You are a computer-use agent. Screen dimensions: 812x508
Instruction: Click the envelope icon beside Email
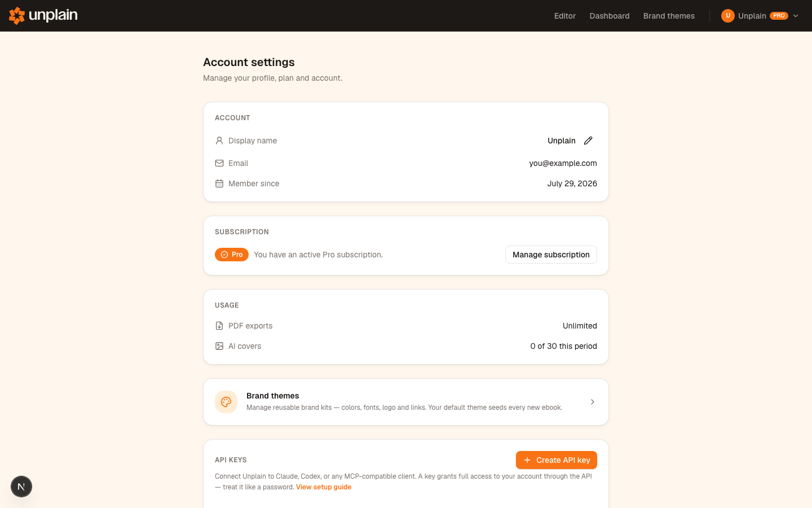point(219,163)
